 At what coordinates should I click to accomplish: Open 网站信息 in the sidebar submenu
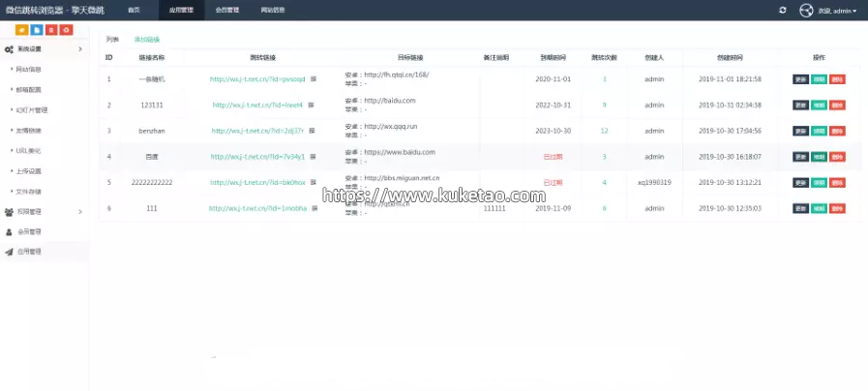29,70
